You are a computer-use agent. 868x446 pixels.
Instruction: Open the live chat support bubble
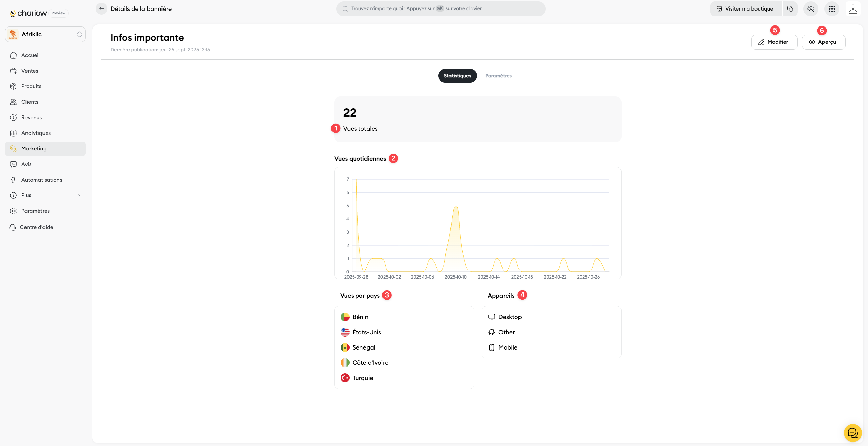[852, 433]
